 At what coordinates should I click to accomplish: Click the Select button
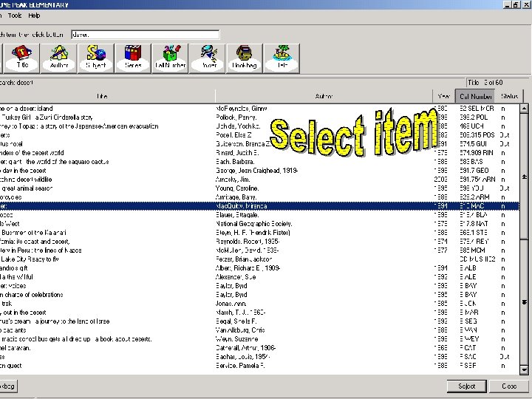tap(466, 386)
